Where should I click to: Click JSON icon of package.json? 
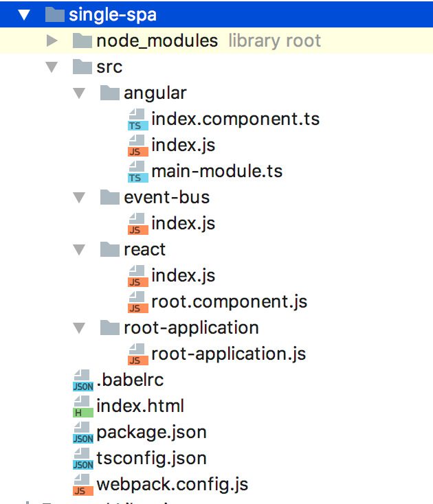tap(83, 433)
